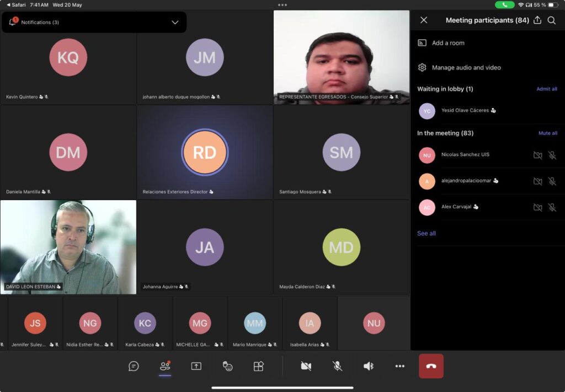Select Johanna Aguirre's JA avatar
The height and width of the screenshot is (392, 565).
tap(205, 248)
